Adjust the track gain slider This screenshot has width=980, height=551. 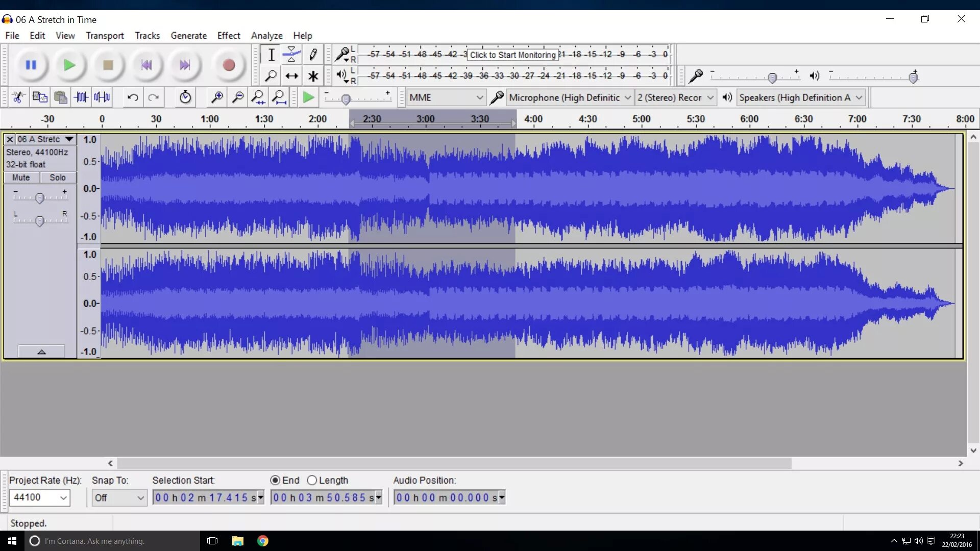tap(39, 198)
